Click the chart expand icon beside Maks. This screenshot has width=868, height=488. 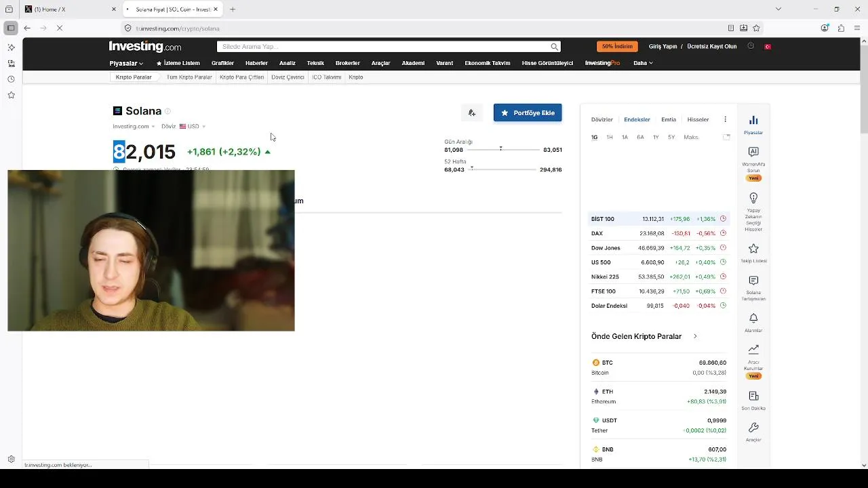(x=726, y=137)
